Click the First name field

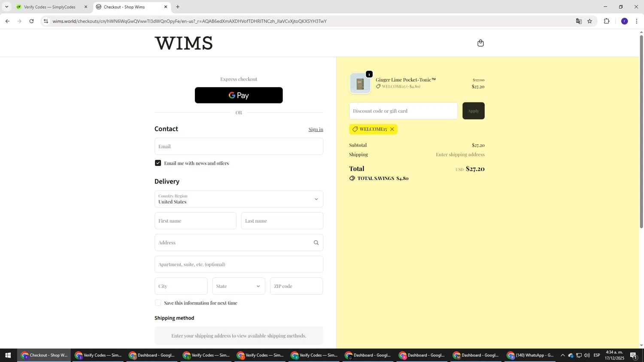(195, 221)
